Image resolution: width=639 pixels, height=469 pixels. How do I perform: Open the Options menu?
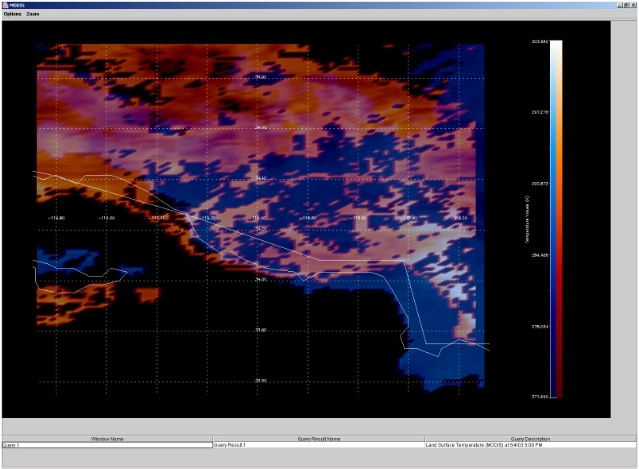pyautogui.click(x=12, y=14)
